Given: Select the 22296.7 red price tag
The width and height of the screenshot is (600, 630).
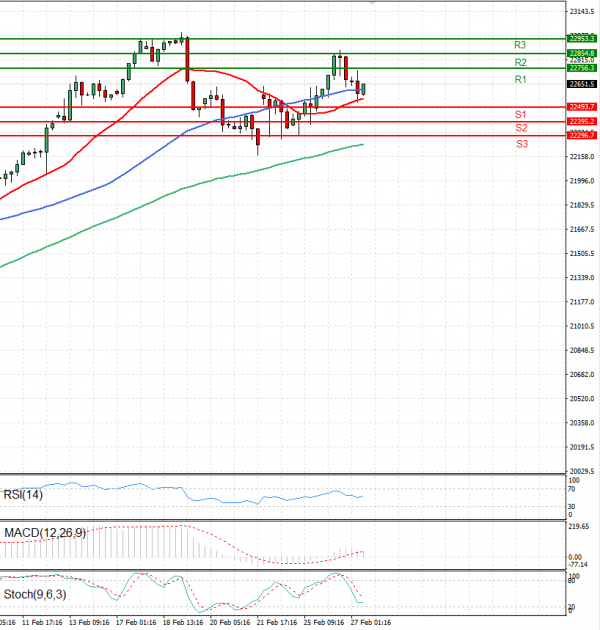Looking at the screenshot, I should click(582, 136).
